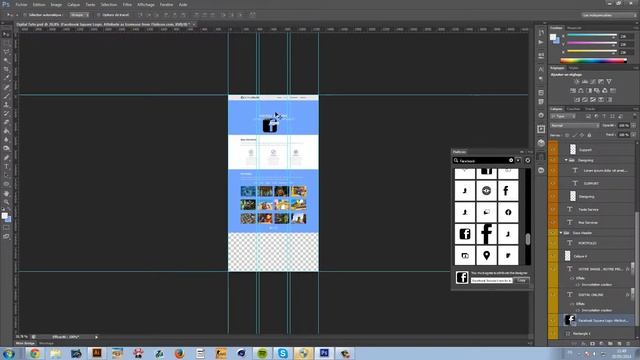
Task: Open the Fond fill value dropdown
Action: point(633,135)
